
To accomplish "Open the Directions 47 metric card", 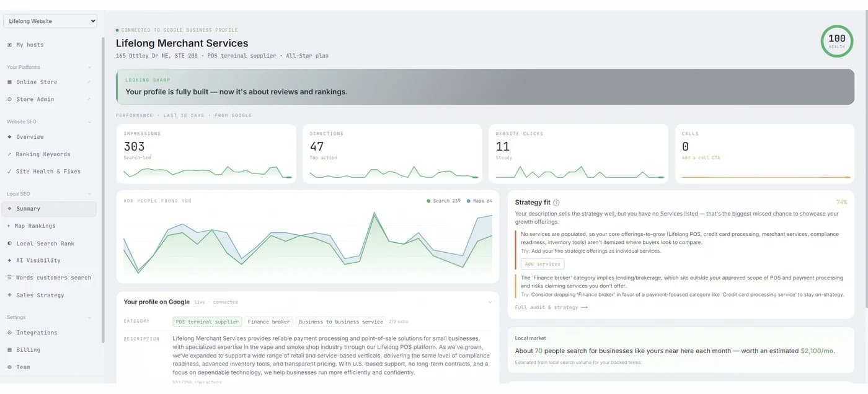I will [x=392, y=154].
